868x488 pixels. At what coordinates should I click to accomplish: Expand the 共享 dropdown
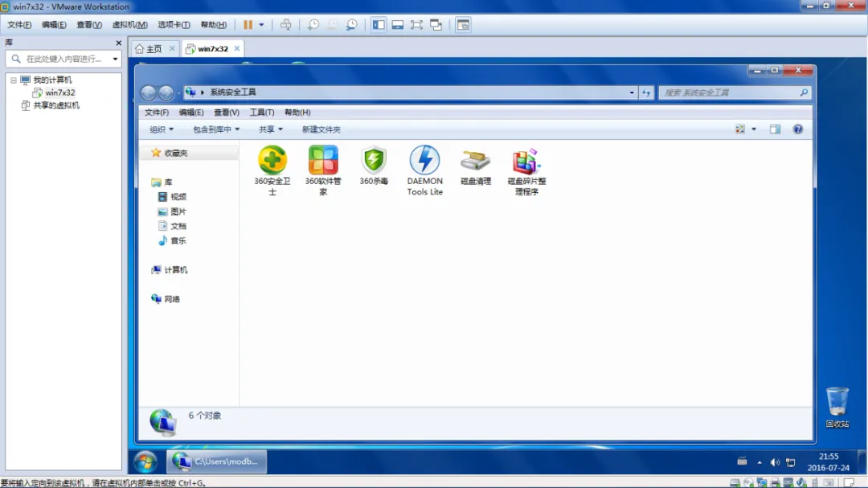click(x=271, y=129)
